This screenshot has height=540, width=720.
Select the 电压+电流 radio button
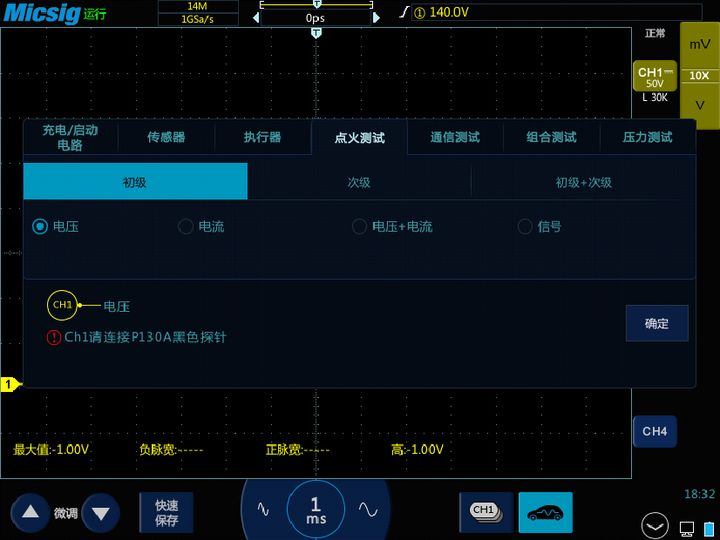click(359, 226)
